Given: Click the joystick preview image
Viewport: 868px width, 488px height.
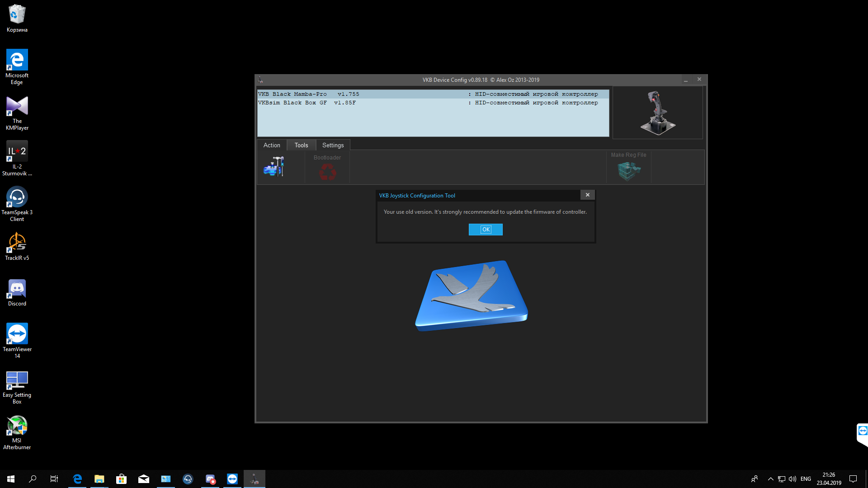Looking at the screenshot, I should [x=658, y=113].
